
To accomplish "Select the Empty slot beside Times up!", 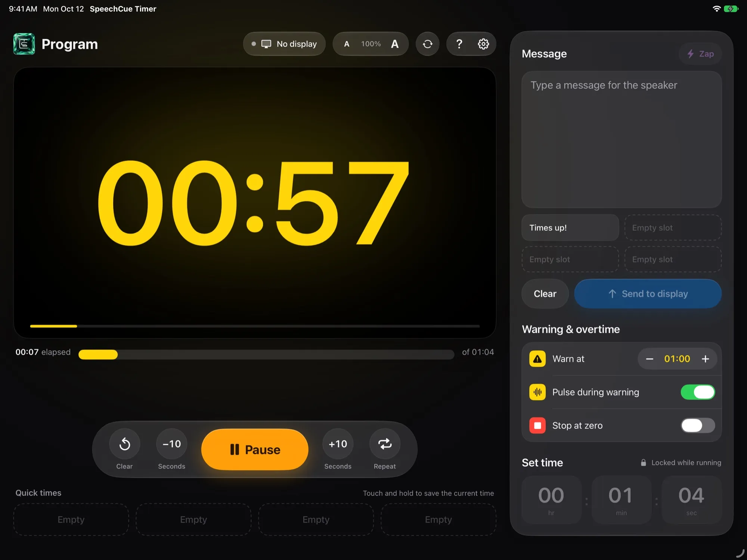I will pyautogui.click(x=673, y=228).
